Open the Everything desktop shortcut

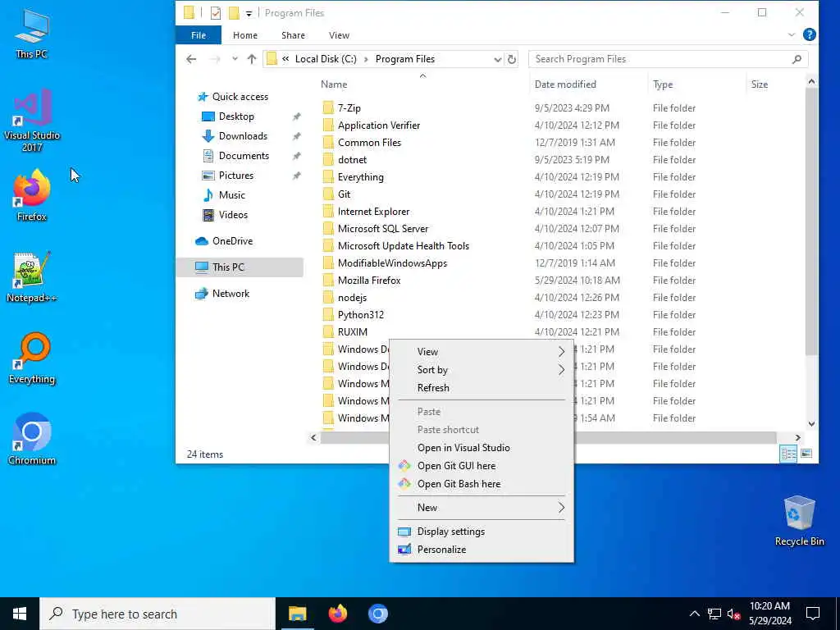coord(32,358)
